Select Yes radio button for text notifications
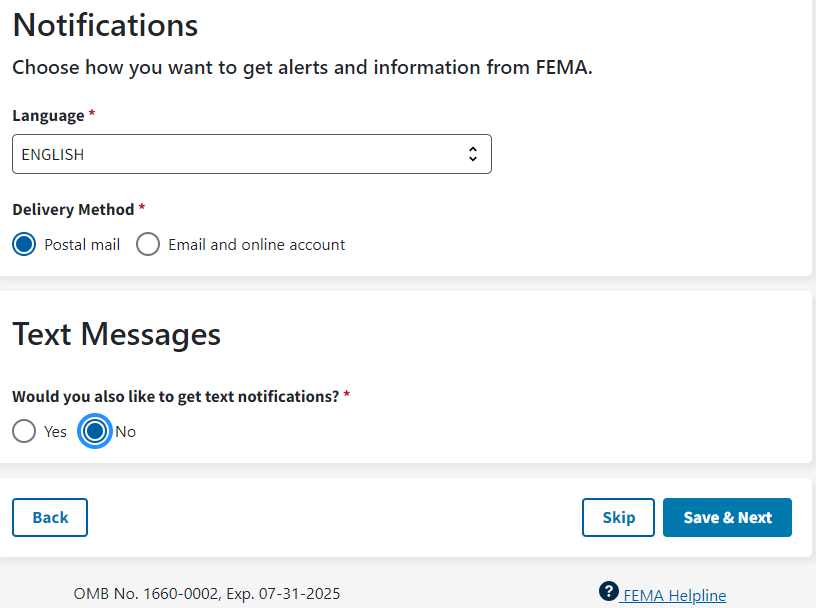816x608 pixels. 24,431
